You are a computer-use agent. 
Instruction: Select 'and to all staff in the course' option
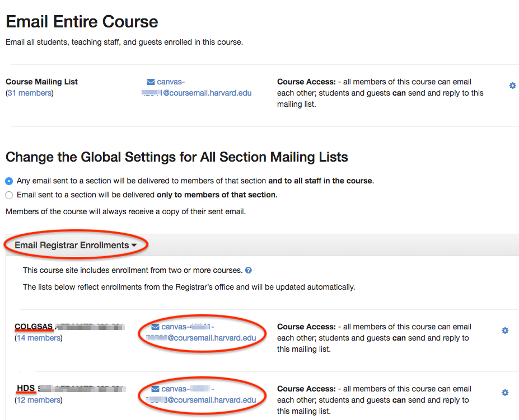point(9,181)
